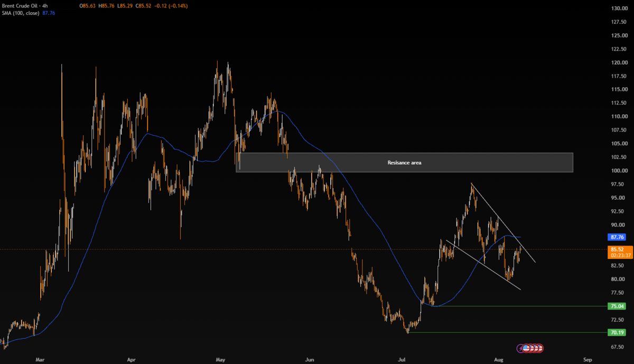
Task: Click the Apr label on time axis
Action: [132, 359]
